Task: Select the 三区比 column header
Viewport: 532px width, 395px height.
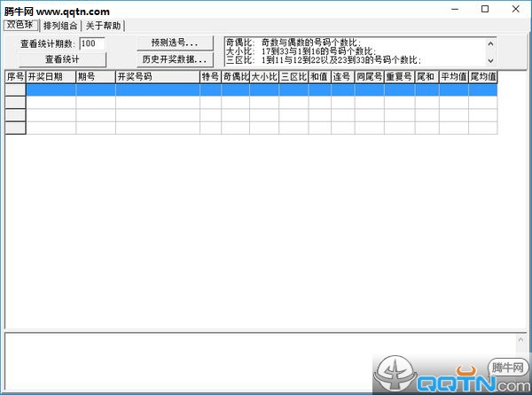Action: [x=293, y=77]
